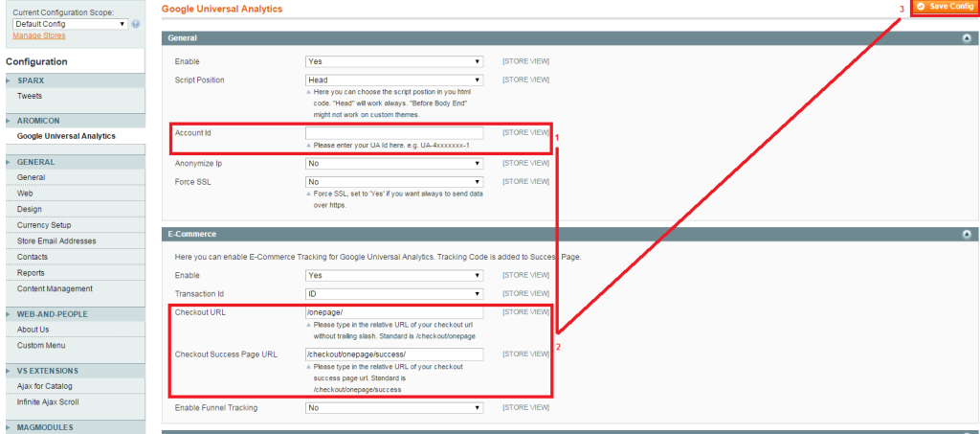
Task: Click the E-Commerce section header bar
Action: 568,234
